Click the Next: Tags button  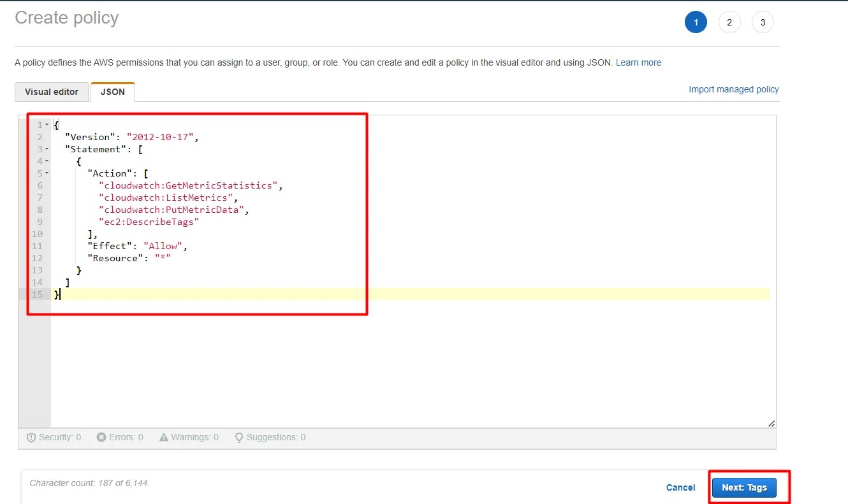click(744, 487)
